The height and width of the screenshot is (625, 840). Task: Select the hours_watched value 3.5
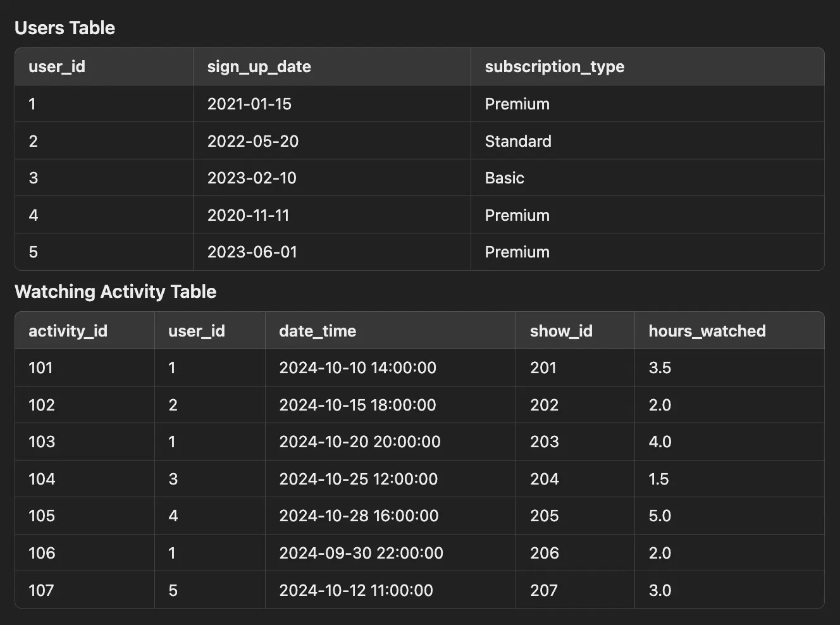click(660, 368)
